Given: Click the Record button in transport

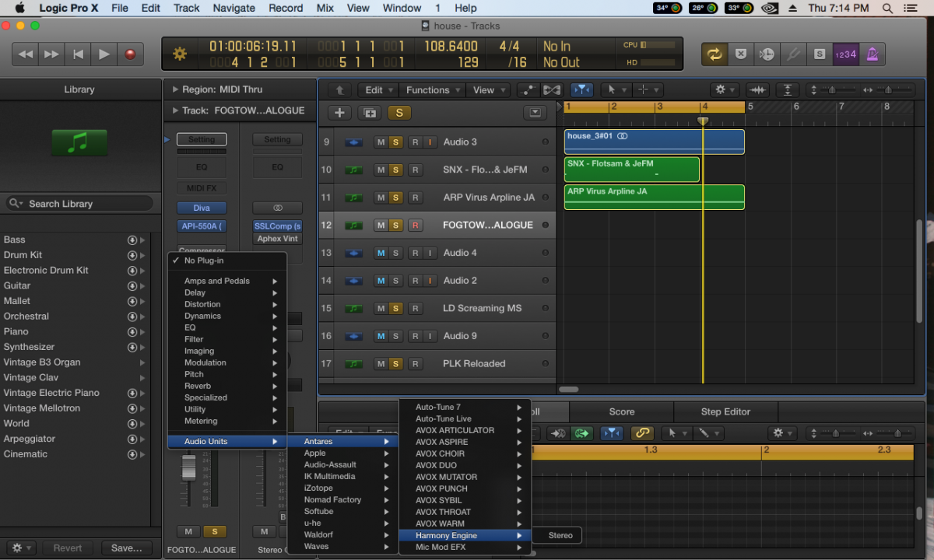Looking at the screenshot, I should [130, 54].
